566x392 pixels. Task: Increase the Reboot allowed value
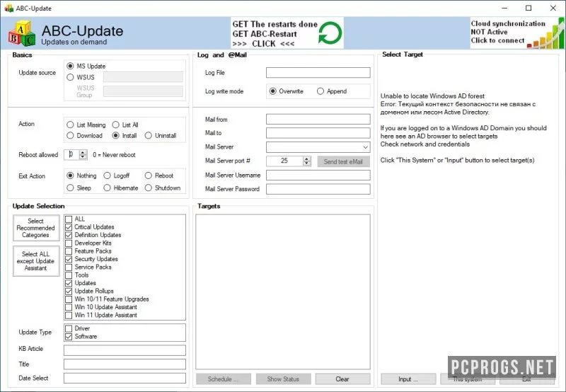[83, 152]
